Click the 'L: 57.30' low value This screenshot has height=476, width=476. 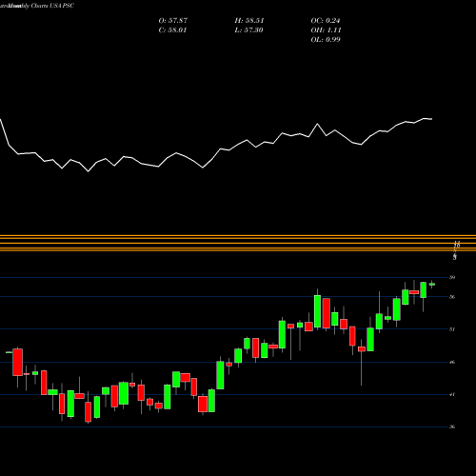tap(248, 30)
